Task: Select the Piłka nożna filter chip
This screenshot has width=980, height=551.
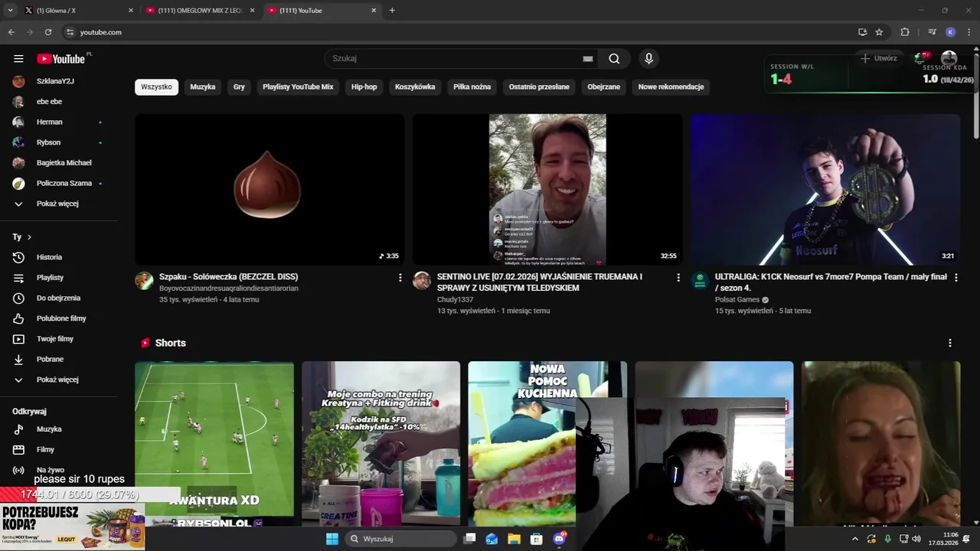Action: tap(472, 87)
